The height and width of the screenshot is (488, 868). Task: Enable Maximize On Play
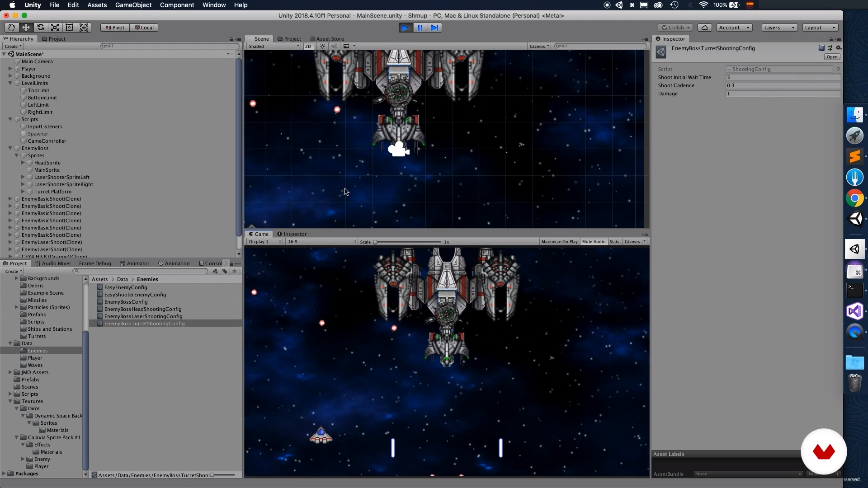[x=560, y=242]
